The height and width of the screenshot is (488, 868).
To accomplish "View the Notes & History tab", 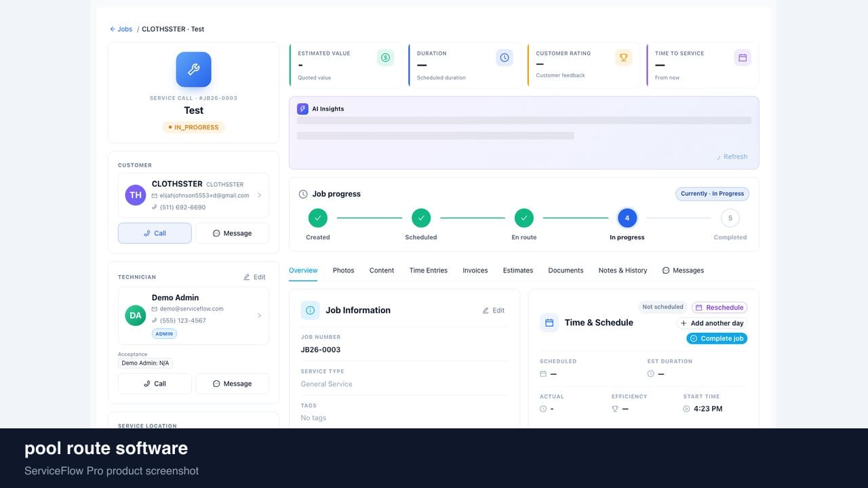I will pyautogui.click(x=623, y=270).
